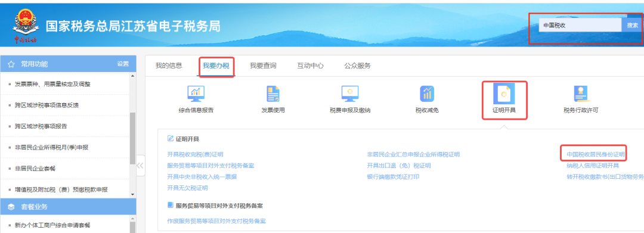644x233 pixels.
Task: Click the 中国税收居民身份证明 link
Action: (596, 155)
